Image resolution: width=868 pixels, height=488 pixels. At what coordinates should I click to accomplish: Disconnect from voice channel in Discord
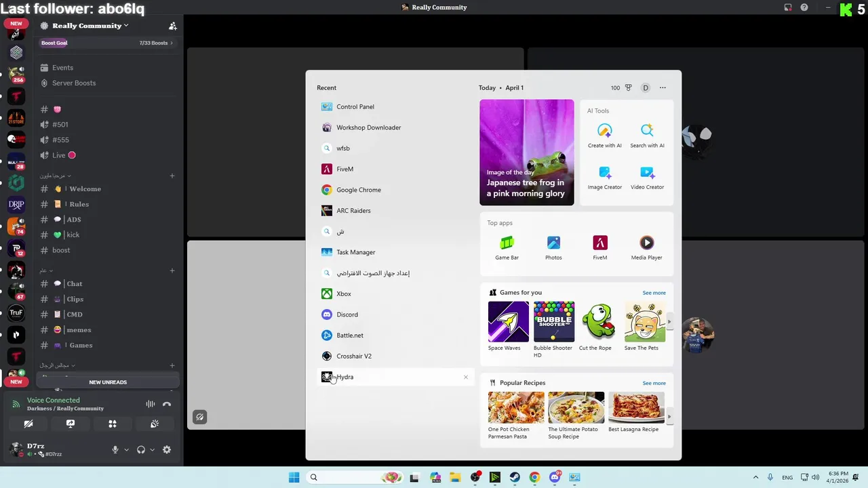pos(167,404)
